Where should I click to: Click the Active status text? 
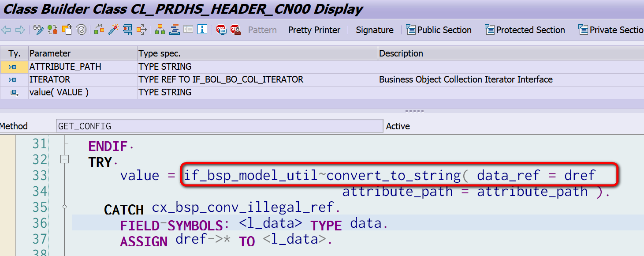point(398,126)
